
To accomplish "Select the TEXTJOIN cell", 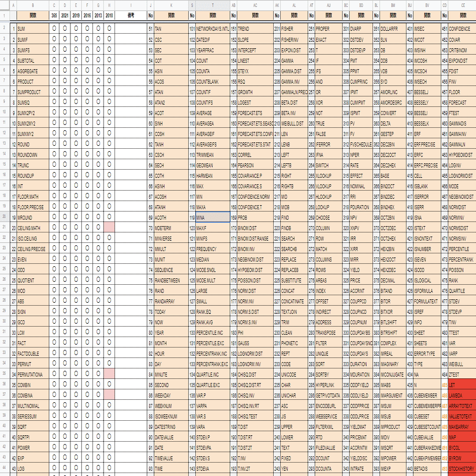I will tap(294, 311).
